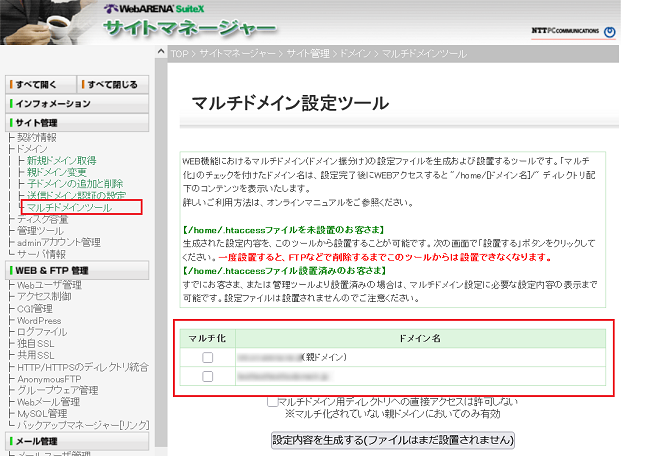The image size is (650, 456).
Task: Click the power/logout icon at top right
Action: (x=609, y=32)
